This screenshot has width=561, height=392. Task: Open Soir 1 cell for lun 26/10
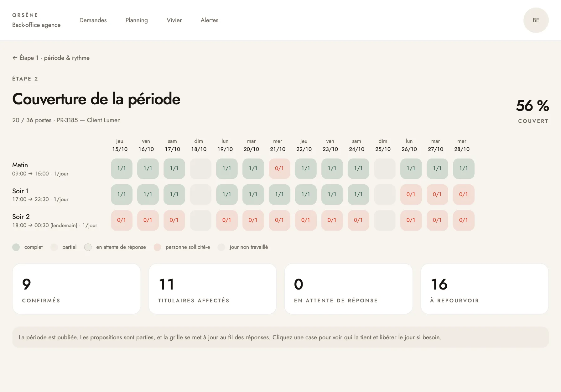[x=411, y=194]
